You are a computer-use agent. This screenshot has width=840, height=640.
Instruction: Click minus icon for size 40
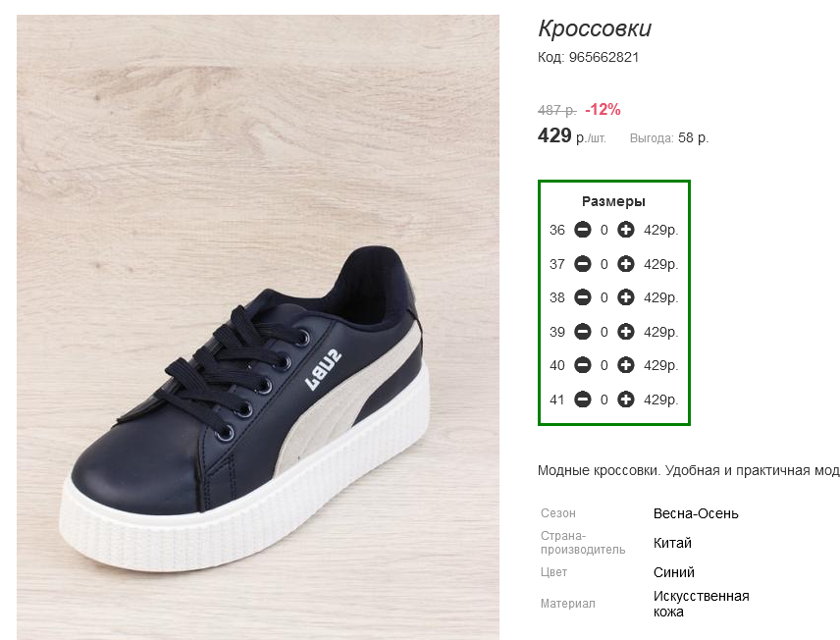(582, 365)
